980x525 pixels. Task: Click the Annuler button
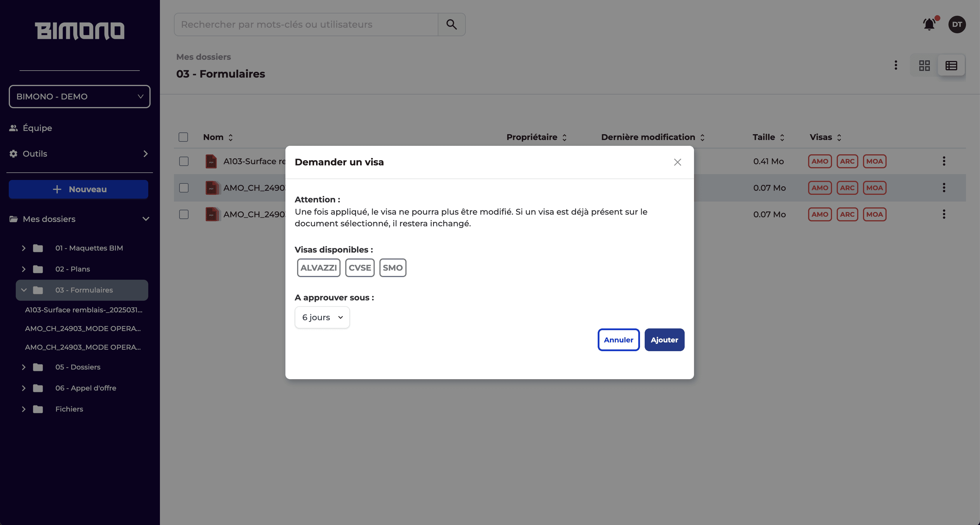tap(618, 340)
